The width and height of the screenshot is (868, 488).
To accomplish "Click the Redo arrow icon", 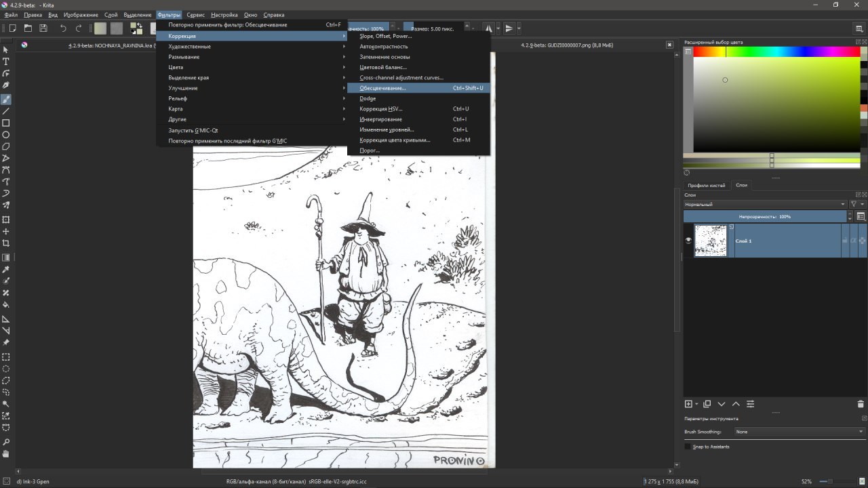I will pyautogui.click(x=79, y=28).
